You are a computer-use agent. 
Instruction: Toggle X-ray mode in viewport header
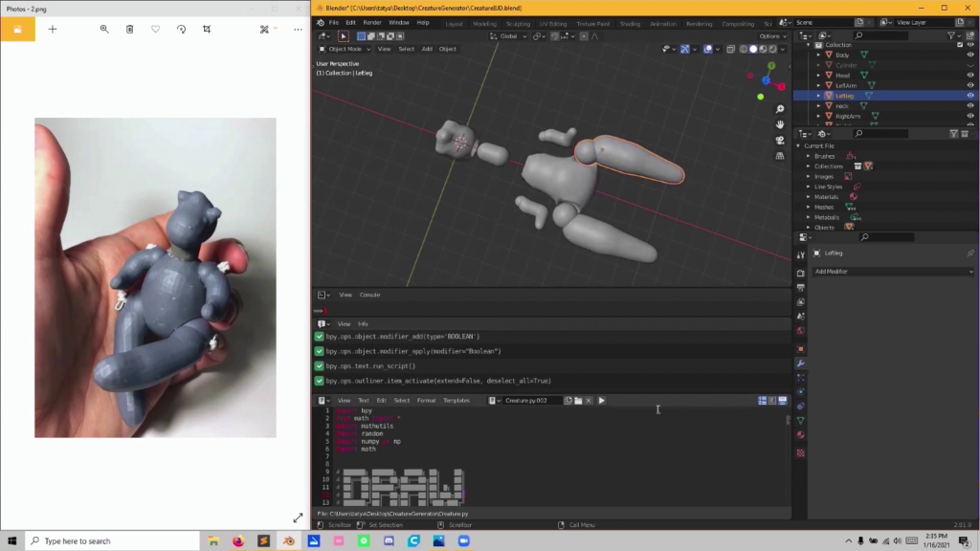[x=730, y=49]
